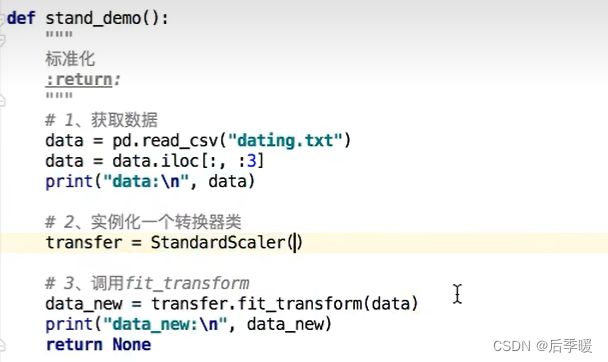Click the "data_new:\n" string literal
The width and height of the screenshot is (608, 362).
[x=165, y=324]
